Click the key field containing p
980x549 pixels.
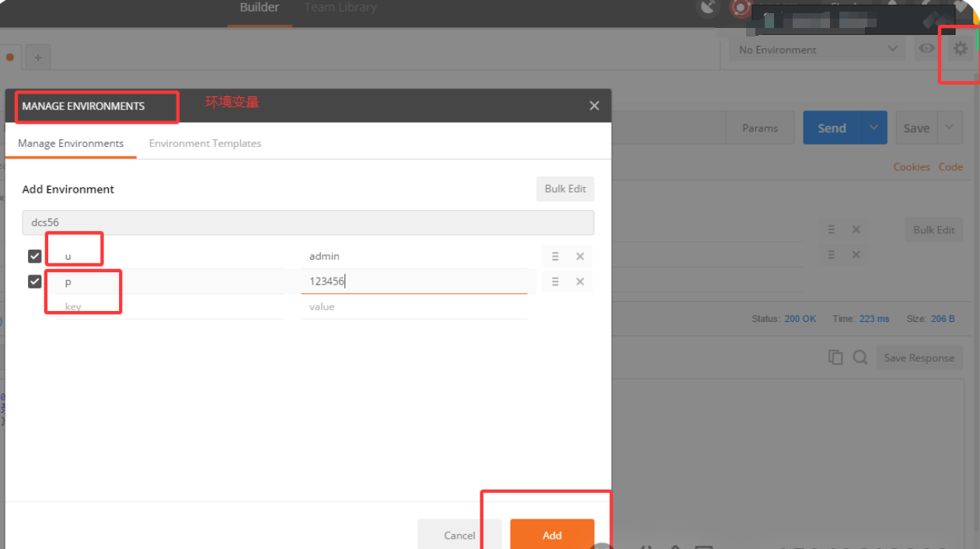click(169, 281)
